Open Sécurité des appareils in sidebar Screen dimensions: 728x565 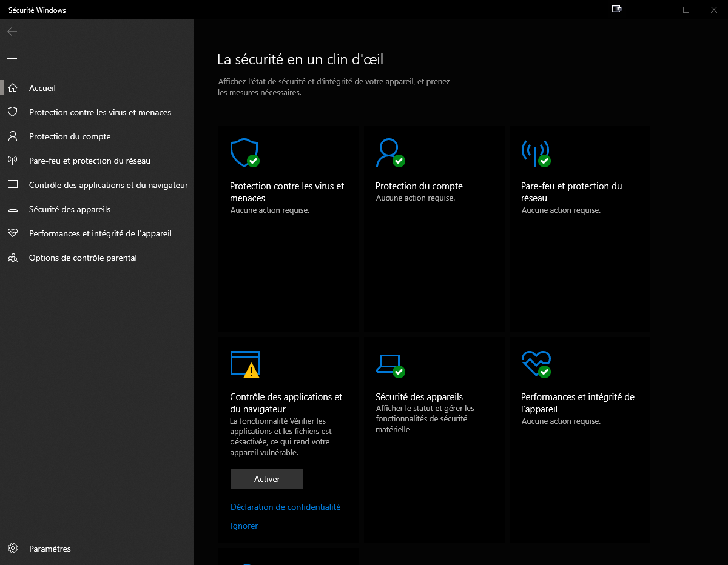coord(97,209)
